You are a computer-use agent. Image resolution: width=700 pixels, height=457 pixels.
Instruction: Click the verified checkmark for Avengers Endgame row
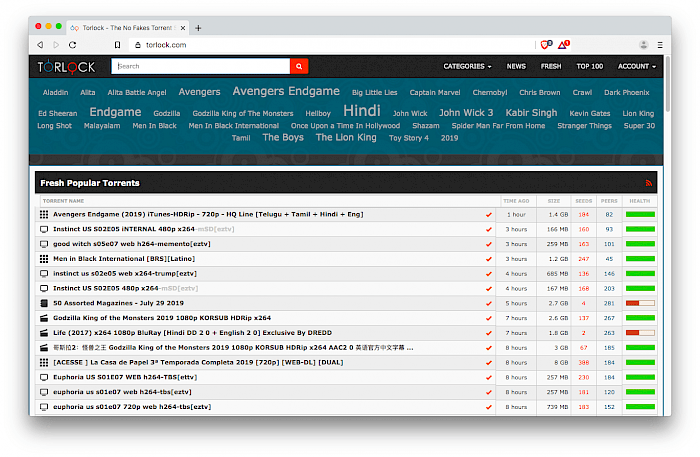tap(489, 215)
